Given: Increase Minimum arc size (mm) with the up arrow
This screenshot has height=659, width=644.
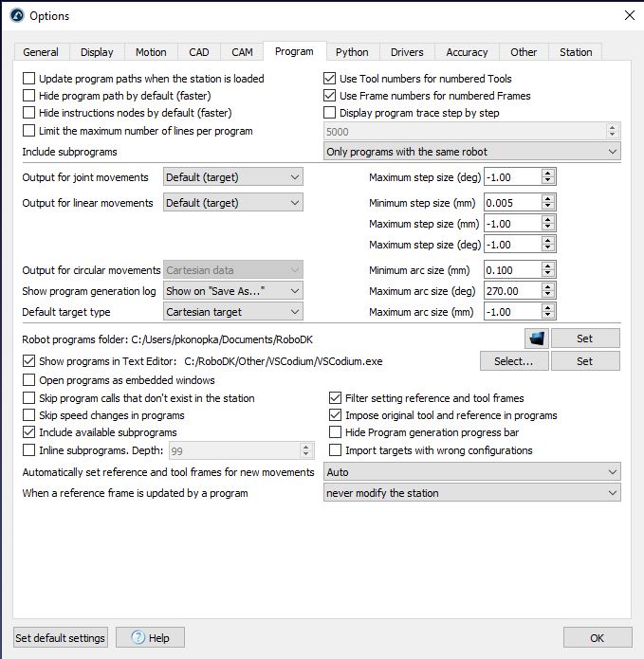Looking at the screenshot, I should click(547, 265).
